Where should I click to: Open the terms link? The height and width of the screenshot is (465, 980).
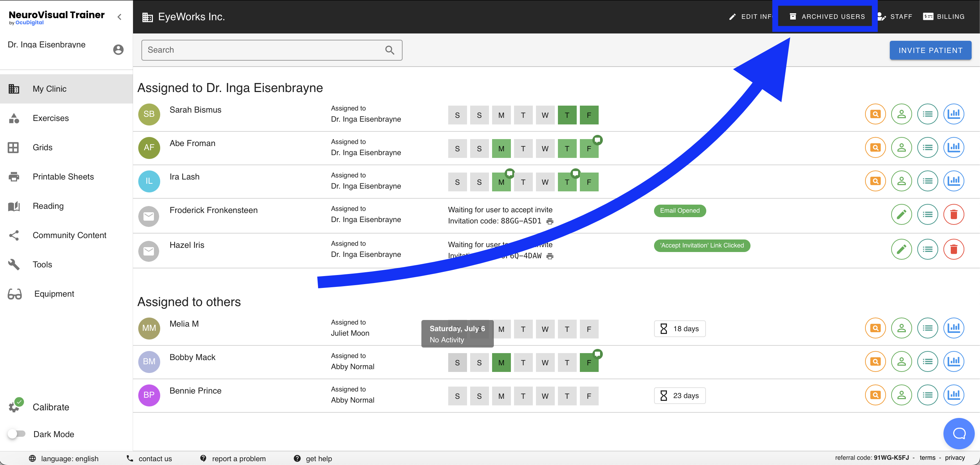point(927,458)
